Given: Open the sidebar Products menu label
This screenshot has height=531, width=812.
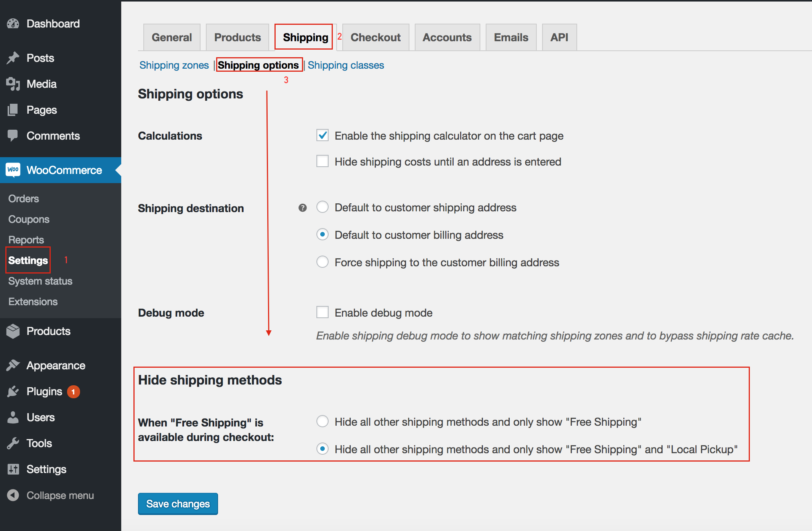Looking at the screenshot, I should 49,331.
